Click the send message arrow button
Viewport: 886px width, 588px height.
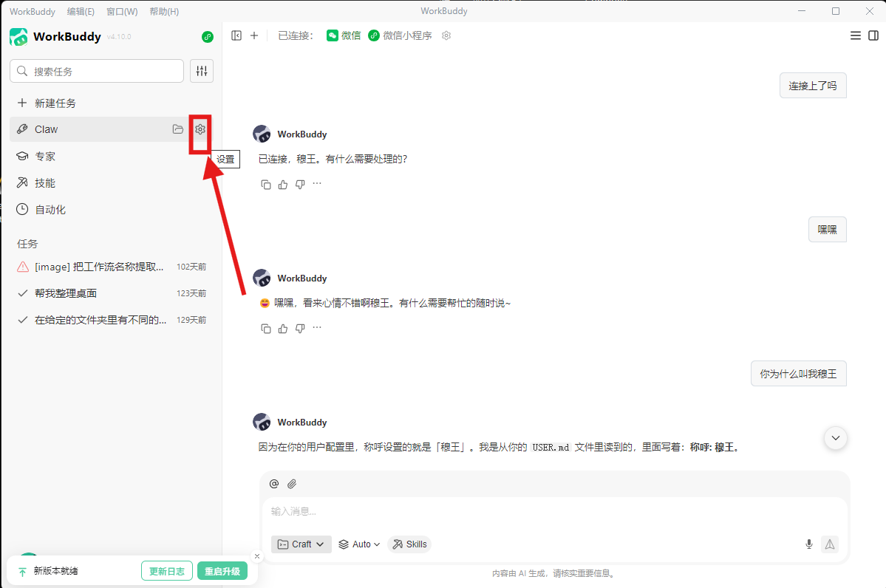point(830,544)
